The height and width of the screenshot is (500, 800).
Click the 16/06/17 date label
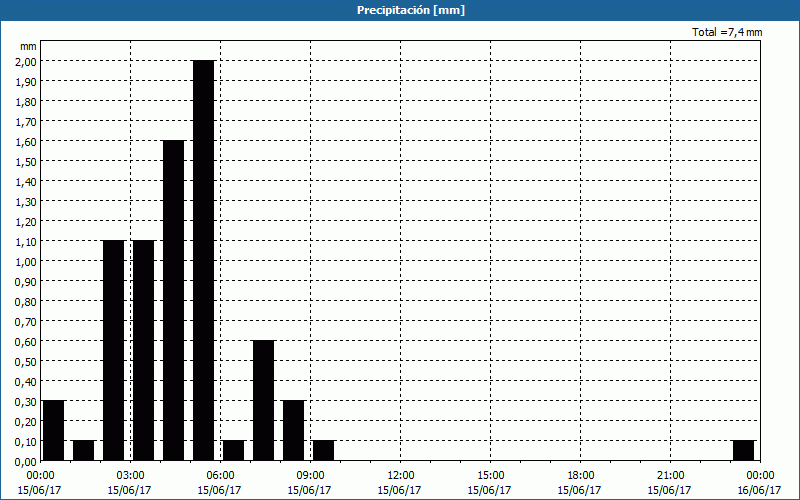point(759,490)
